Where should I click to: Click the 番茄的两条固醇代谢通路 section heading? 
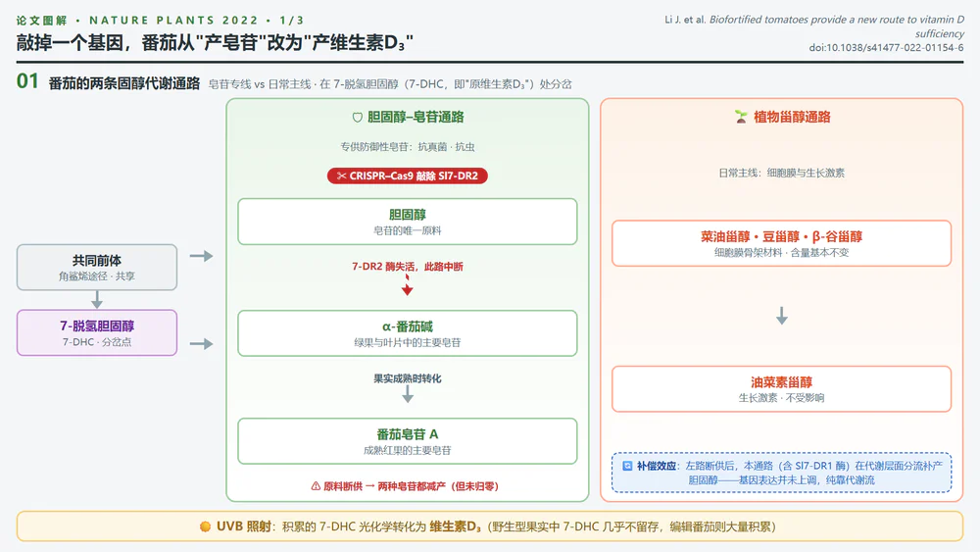[124, 83]
